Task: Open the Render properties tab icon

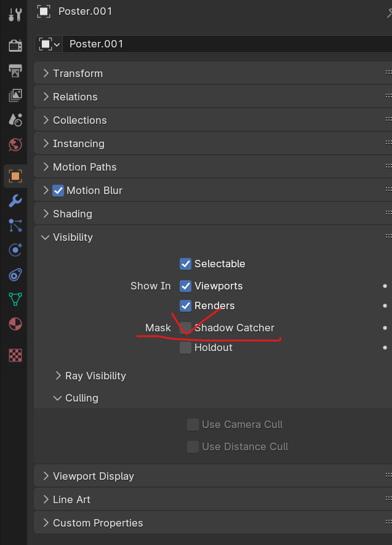Action: tap(15, 45)
